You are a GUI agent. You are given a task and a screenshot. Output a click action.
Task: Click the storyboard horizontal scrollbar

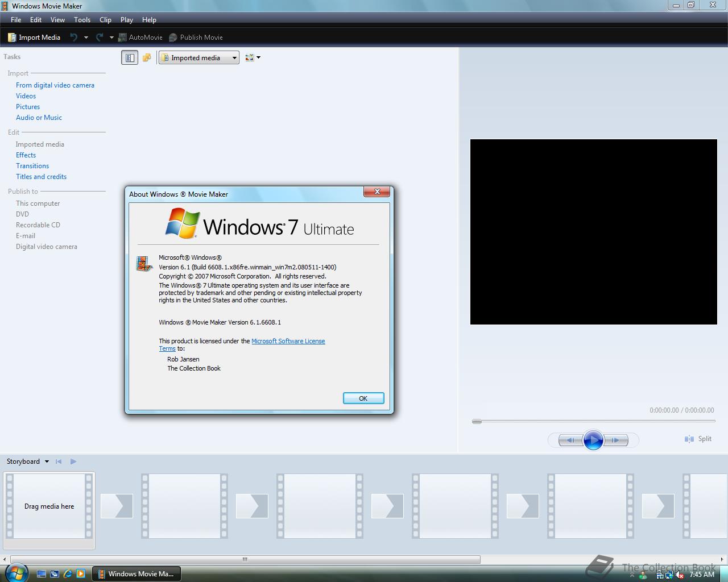[x=245, y=559]
